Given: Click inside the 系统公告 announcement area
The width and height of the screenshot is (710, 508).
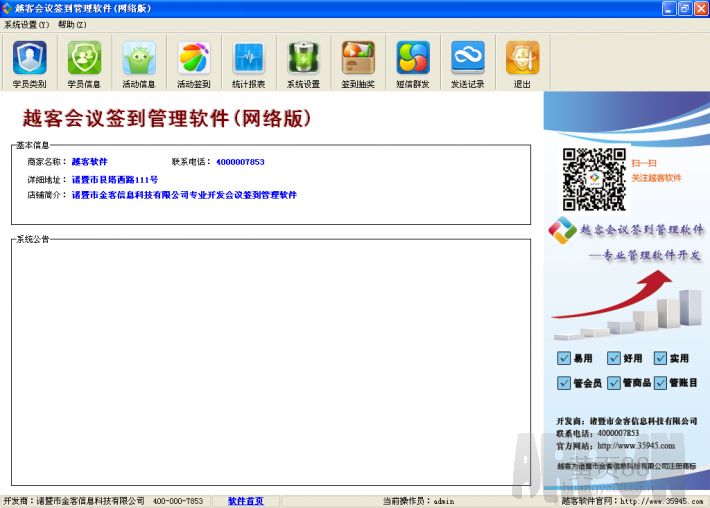Looking at the screenshot, I should pyautogui.click(x=270, y=360).
